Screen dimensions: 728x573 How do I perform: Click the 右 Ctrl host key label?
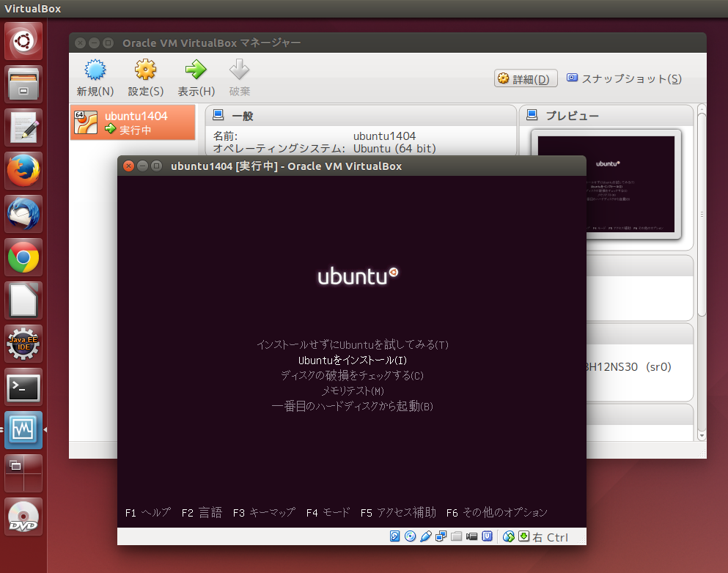coord(550,537)
